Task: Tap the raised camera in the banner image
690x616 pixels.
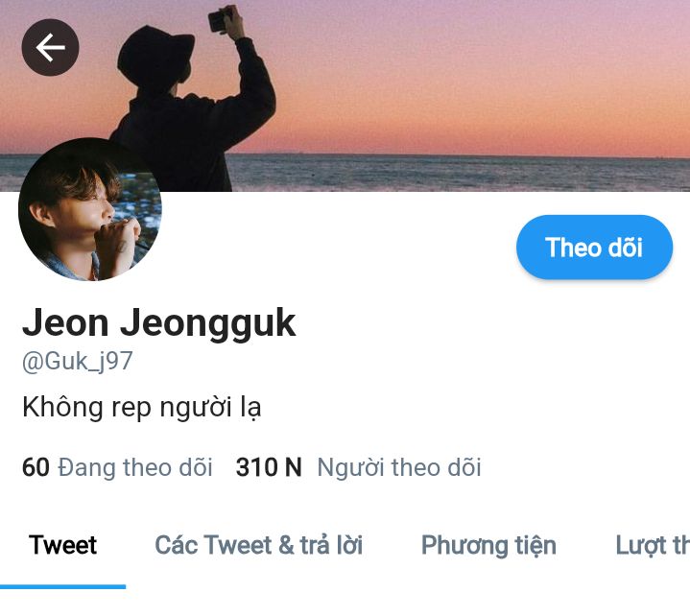Action: coord(219,20)
